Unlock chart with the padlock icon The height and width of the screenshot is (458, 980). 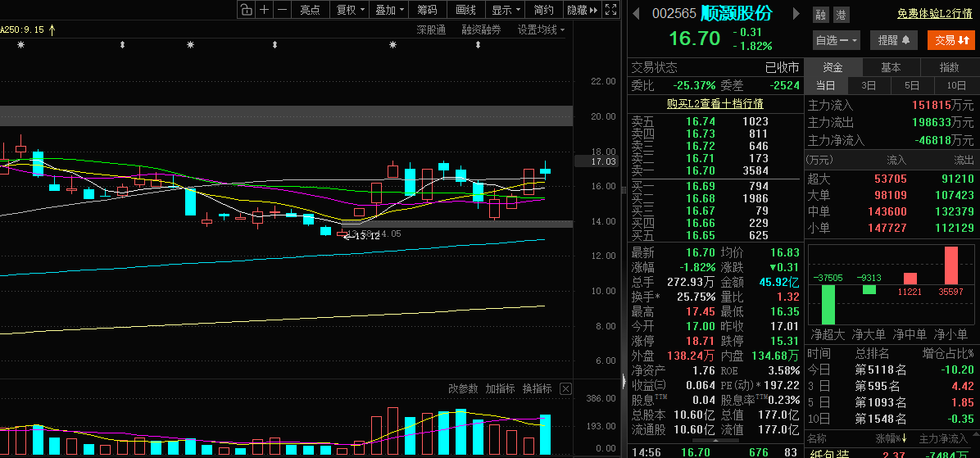(247, 9)
